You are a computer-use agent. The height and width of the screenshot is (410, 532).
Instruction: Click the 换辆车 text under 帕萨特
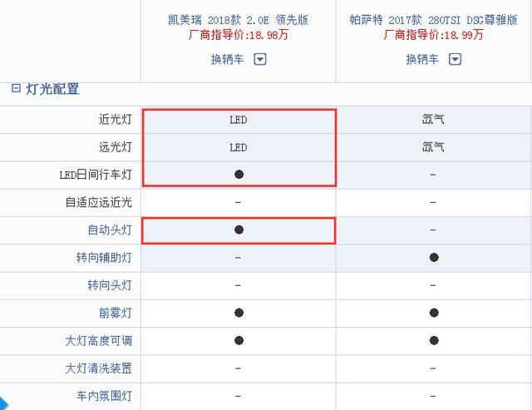point(422,59)
